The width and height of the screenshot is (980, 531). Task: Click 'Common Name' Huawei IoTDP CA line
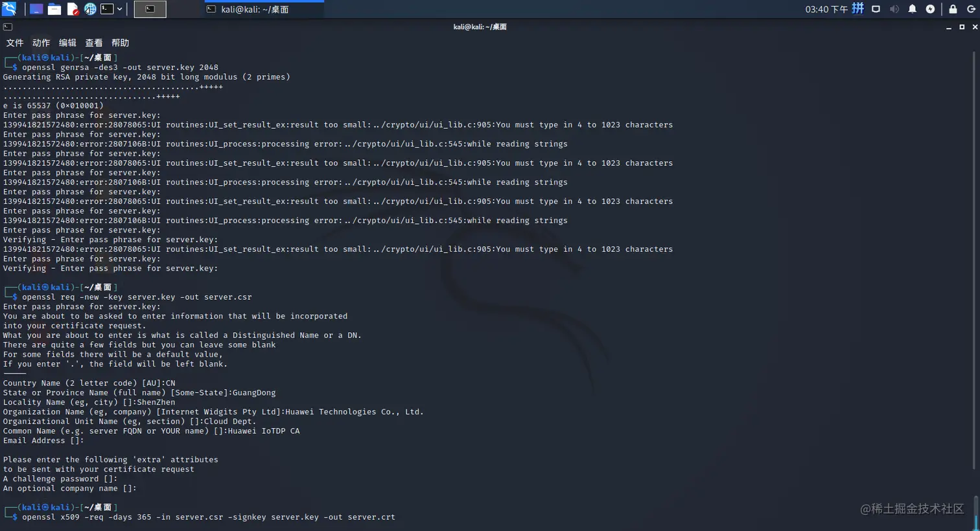click(x=151, y=431)
